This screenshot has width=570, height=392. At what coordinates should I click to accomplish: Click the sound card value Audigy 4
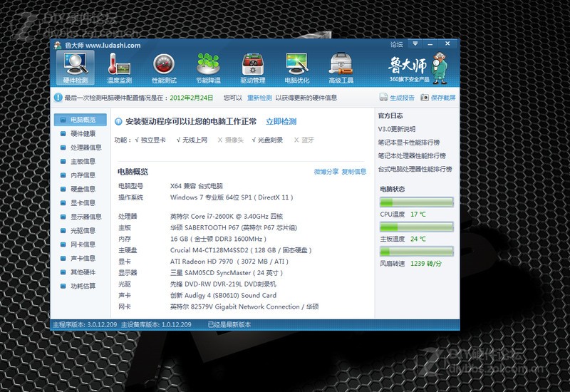pyautogui.click(x=223, y=295)
